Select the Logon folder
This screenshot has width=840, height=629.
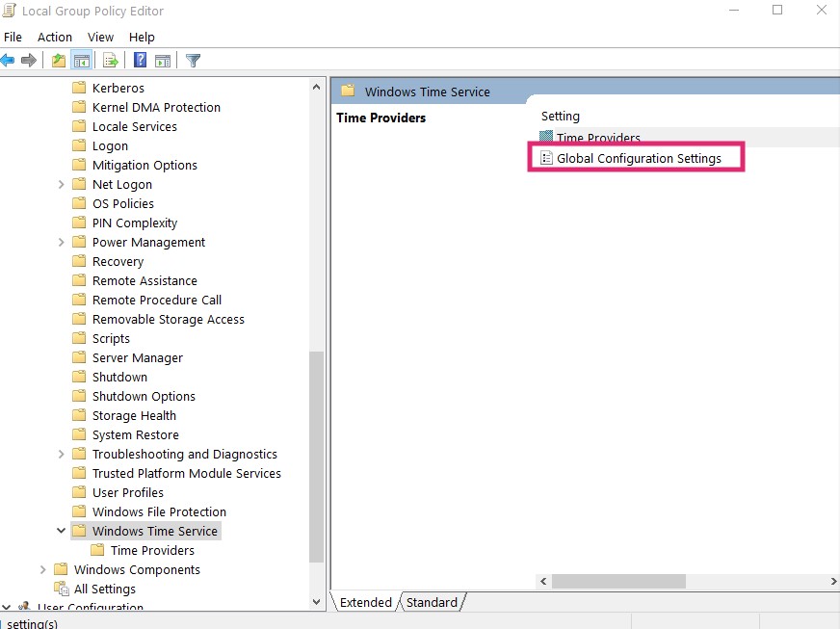click(110, 145)
